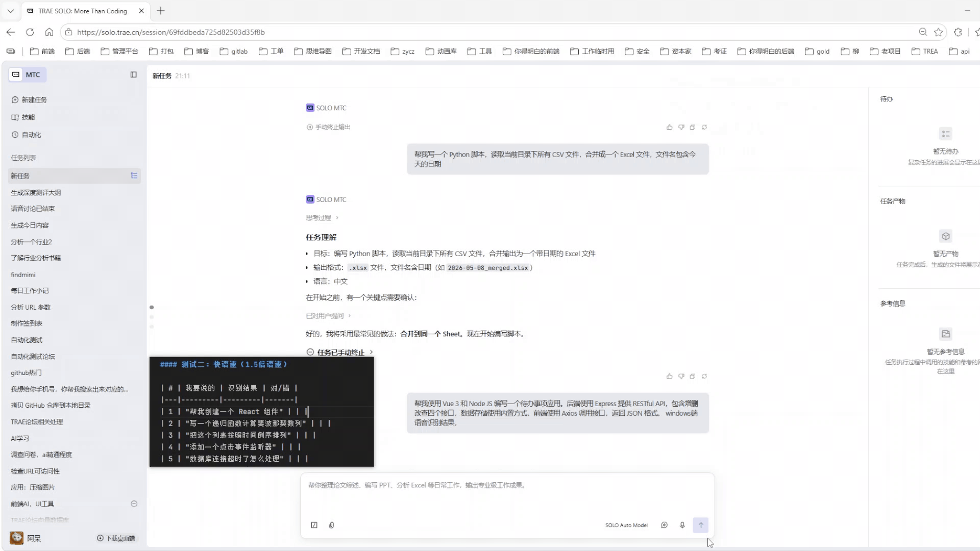Send message with up-arrow button

click(x=700, y=525)
